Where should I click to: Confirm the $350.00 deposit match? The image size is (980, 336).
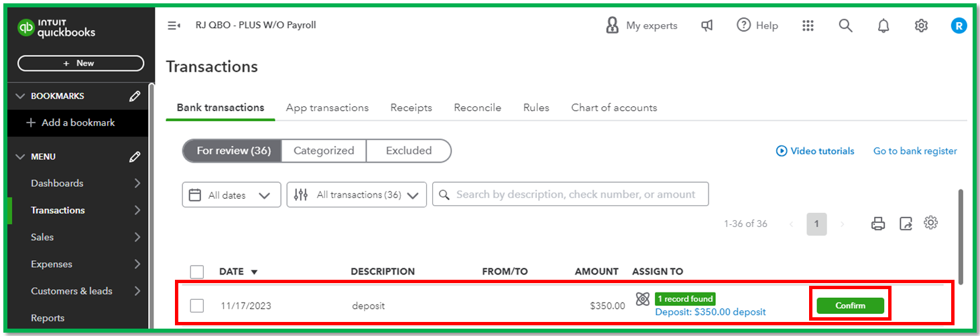[850, 306]
